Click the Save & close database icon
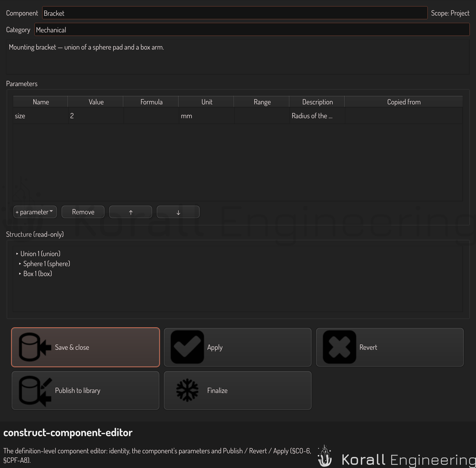Viewport: 476px width, 468px height. point(35,347)
